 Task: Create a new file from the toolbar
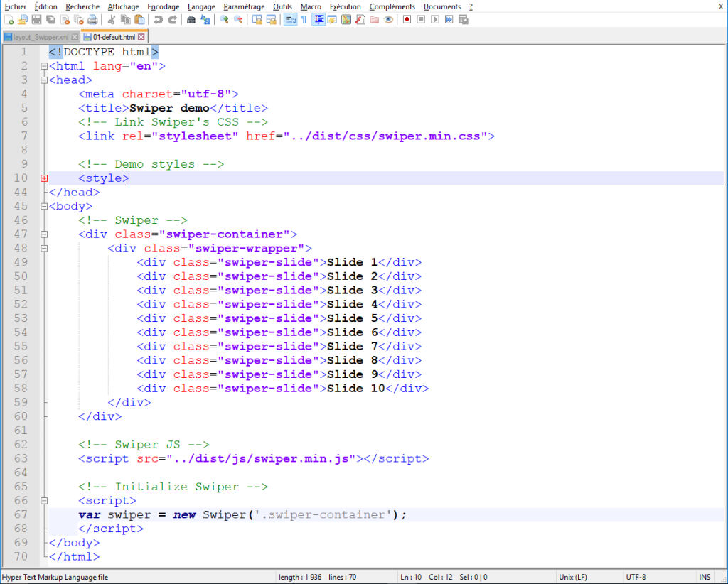9,19
